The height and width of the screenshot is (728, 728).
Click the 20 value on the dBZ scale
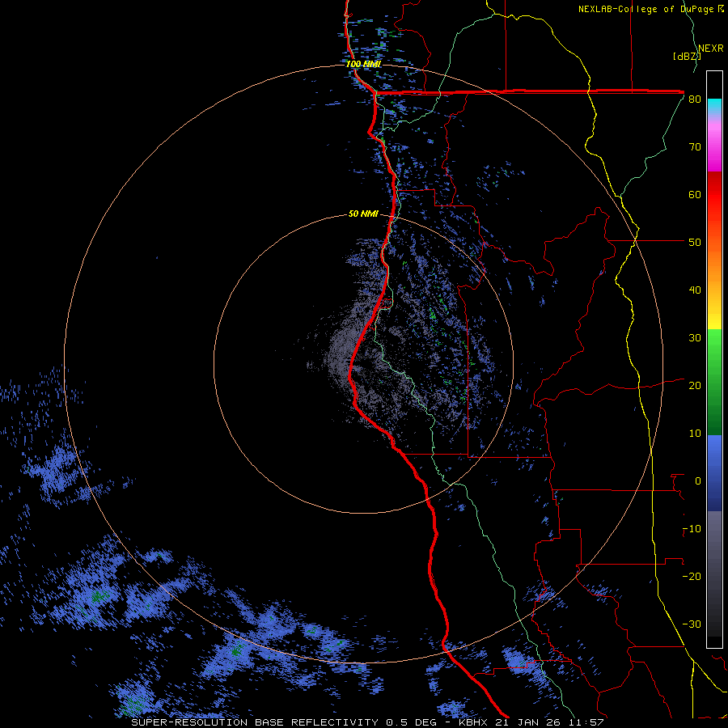click(x=695, y=386)
